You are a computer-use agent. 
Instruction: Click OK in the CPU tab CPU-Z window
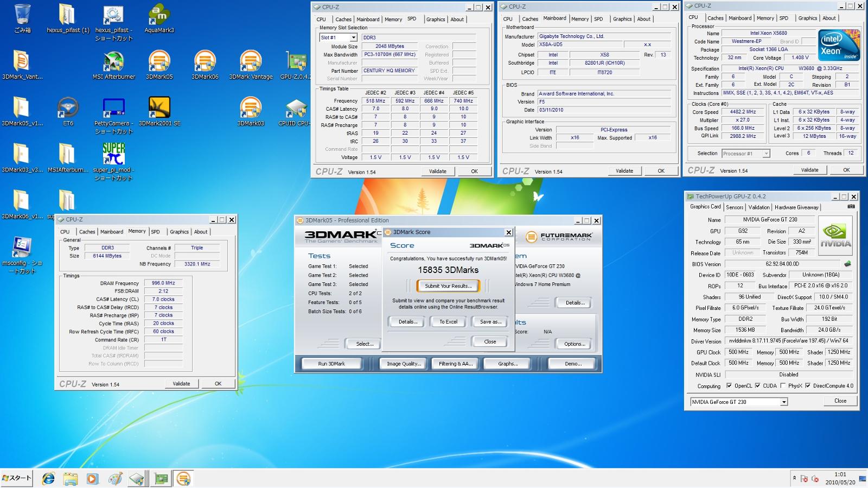pos(846,170)
